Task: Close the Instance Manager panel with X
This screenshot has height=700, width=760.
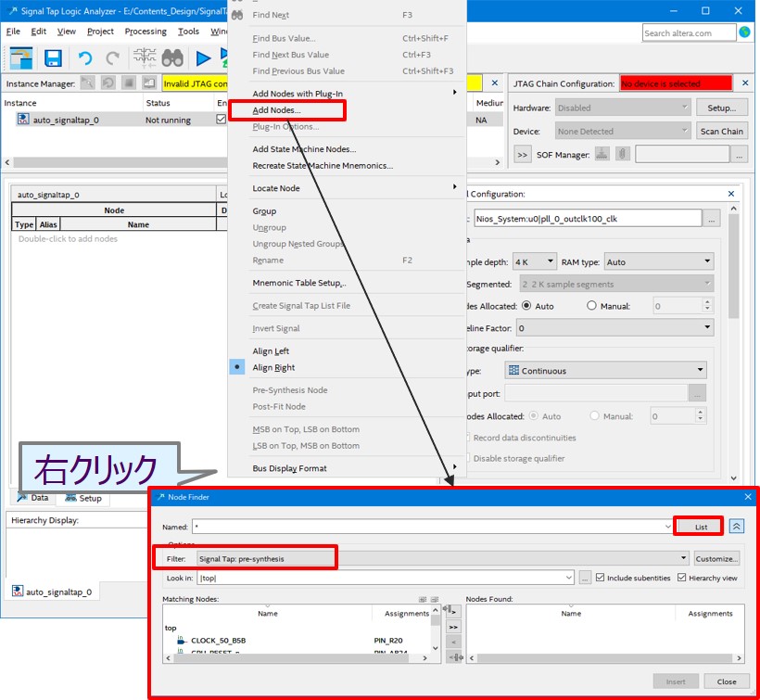Action: click(494, 83)
